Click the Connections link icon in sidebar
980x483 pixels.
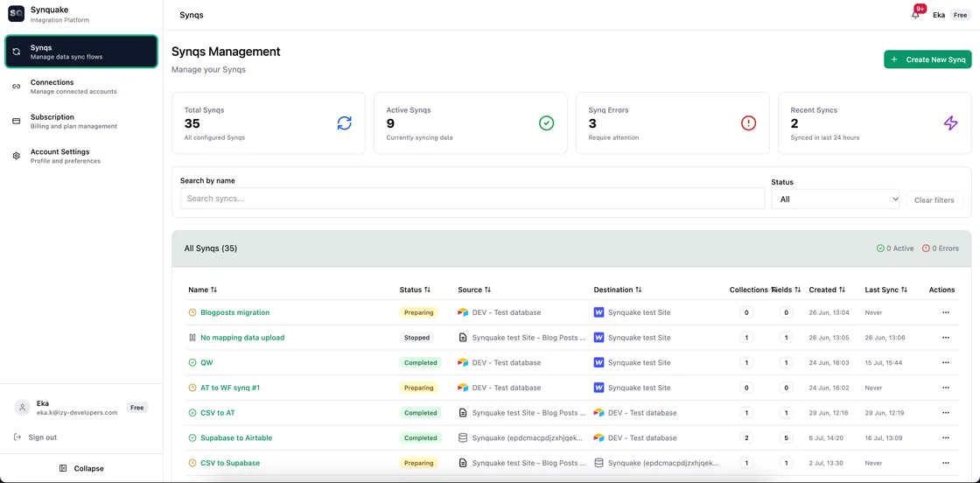(x=17, y=87)
